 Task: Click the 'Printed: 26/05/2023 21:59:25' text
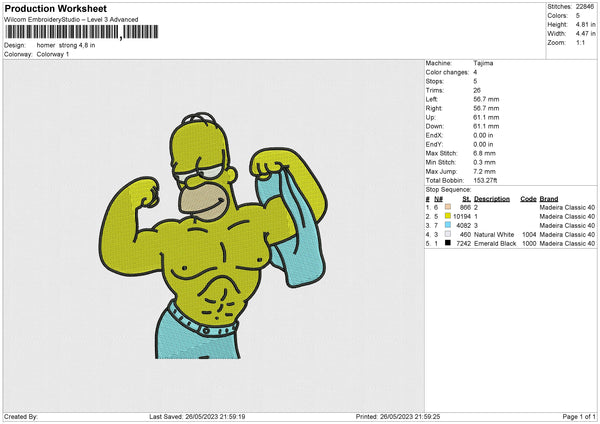[x=398, y=416]
